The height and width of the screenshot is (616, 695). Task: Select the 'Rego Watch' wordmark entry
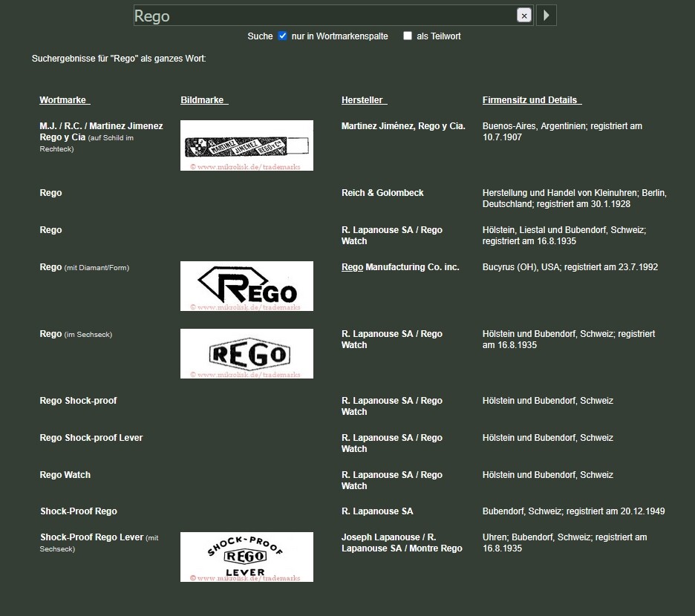(65, 475)
